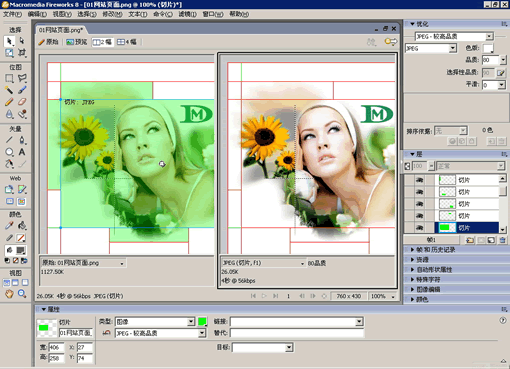Toggle visibility of the selected slice layer
The image size is (510, 369).
tap(419, 228)
